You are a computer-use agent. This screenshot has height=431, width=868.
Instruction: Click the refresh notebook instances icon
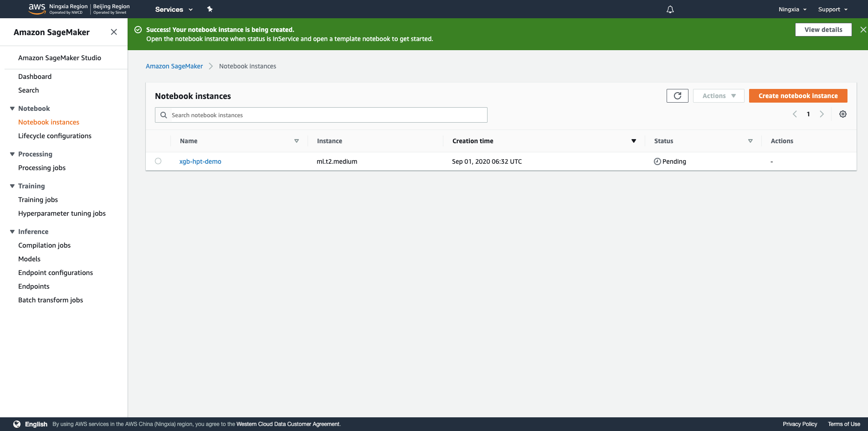678,96
